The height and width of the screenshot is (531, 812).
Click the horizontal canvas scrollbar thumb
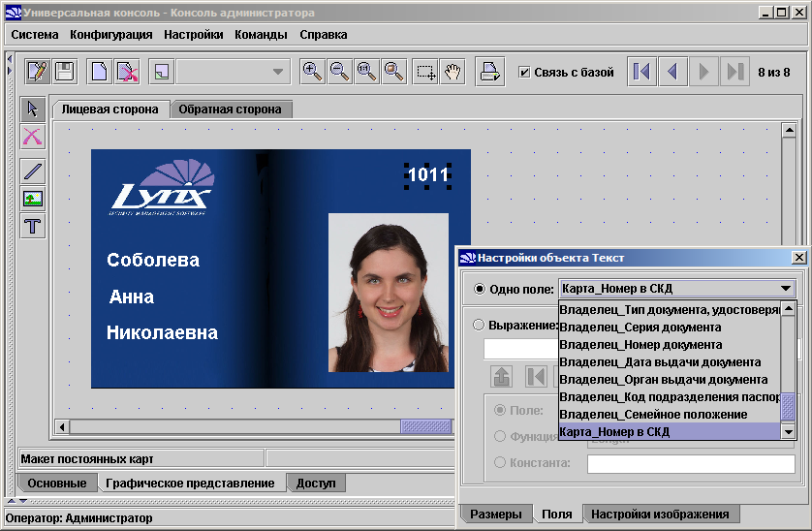[x=426, y=426]
